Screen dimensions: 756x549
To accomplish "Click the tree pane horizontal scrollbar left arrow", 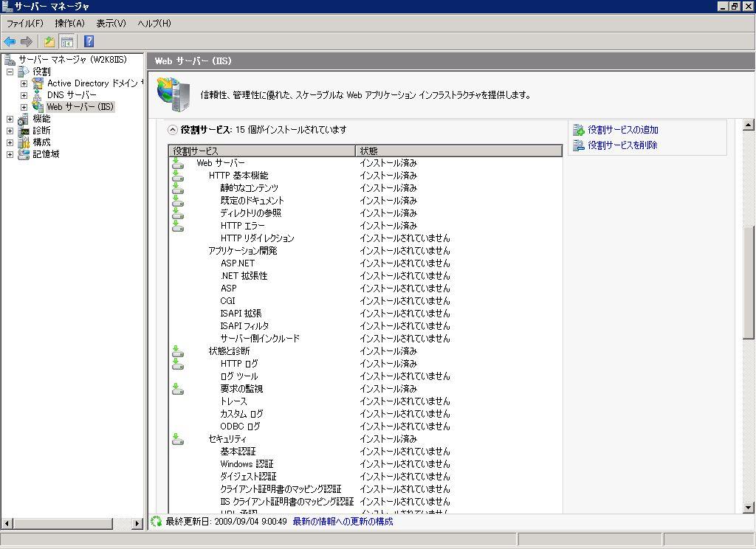I will pos(7,523).
